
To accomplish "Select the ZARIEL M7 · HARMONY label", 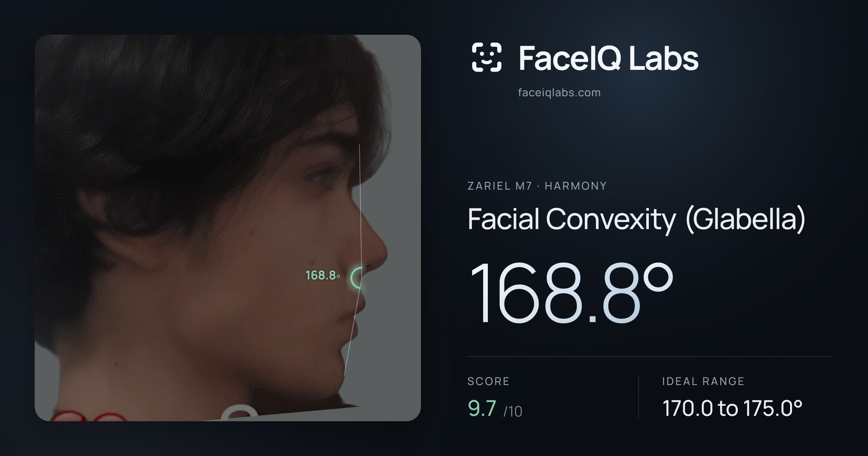I will [x=537, y=186].
